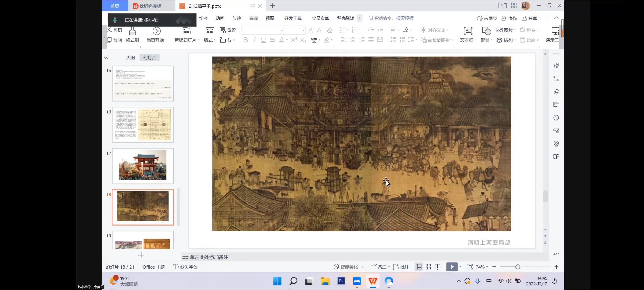
Task: Click the star icon in right sidebar
Action: (556, 92)
